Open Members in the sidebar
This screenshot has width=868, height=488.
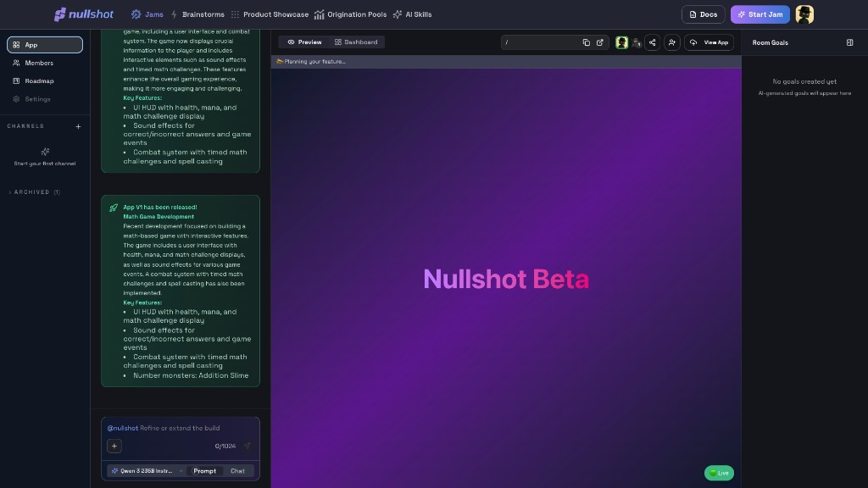point(45,63)
